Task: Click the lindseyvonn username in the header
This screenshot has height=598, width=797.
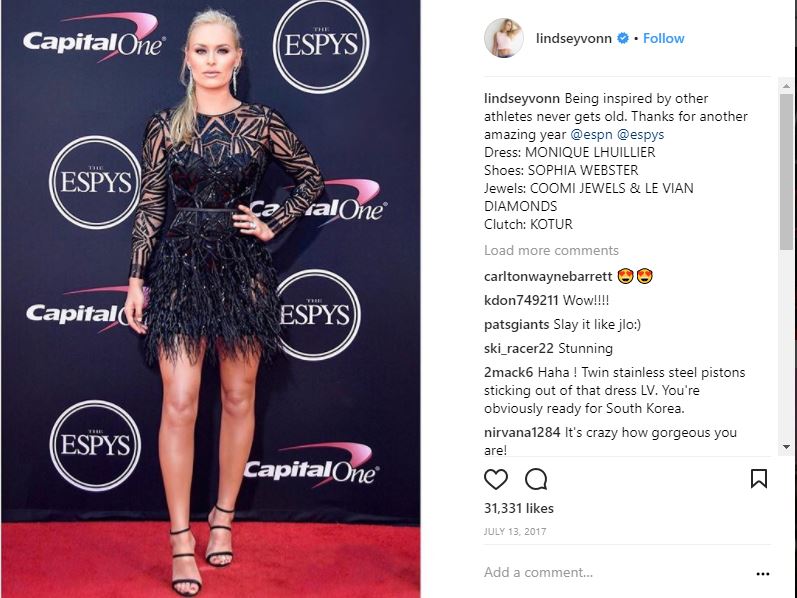Action: (573, 39)
